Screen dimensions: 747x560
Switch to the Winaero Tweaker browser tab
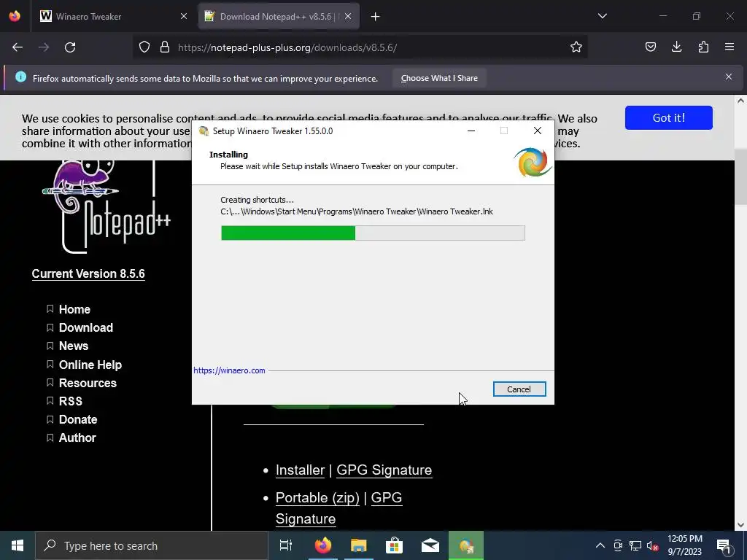114,16
